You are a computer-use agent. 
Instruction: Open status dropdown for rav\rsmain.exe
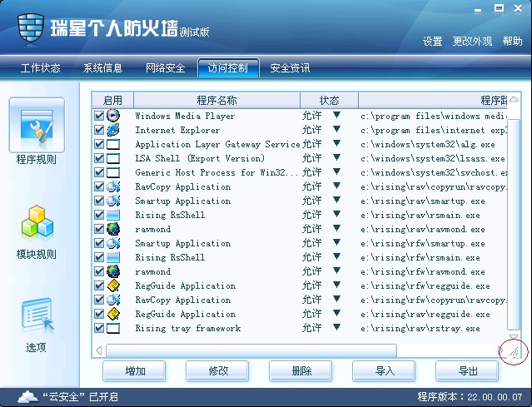(x=336, y=215)
